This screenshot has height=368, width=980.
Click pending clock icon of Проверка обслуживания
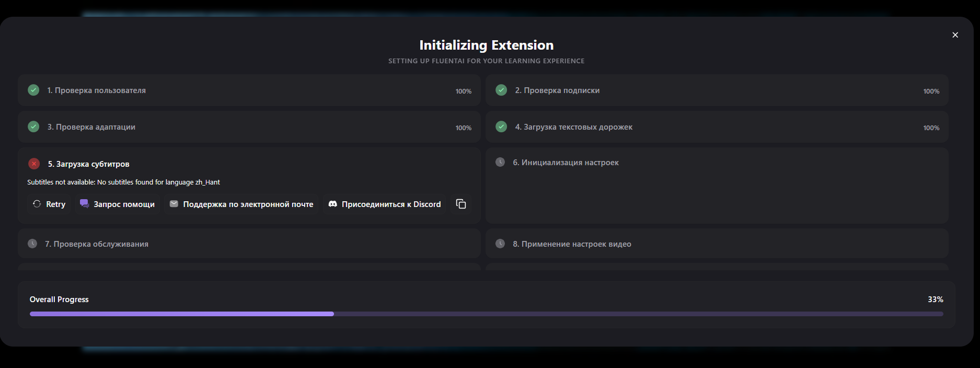[32, 244]
